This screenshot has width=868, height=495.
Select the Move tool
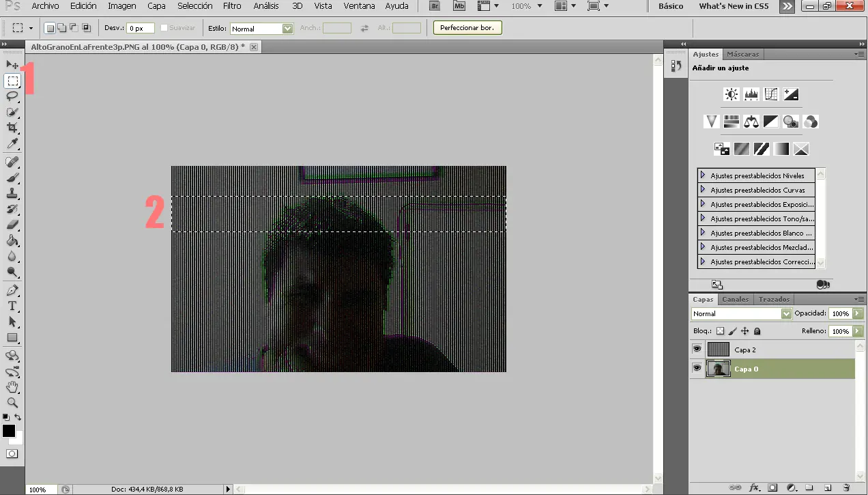(12, 64)
